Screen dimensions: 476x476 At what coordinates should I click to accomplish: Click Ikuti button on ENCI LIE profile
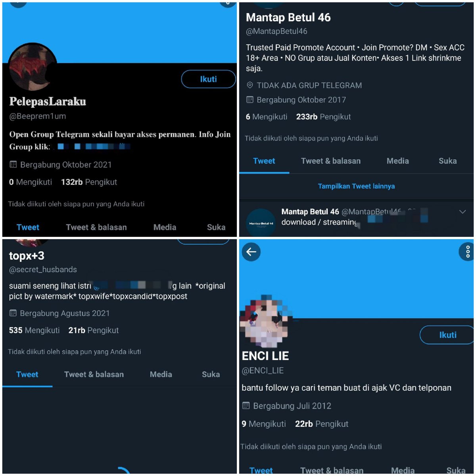pos(447,335)
